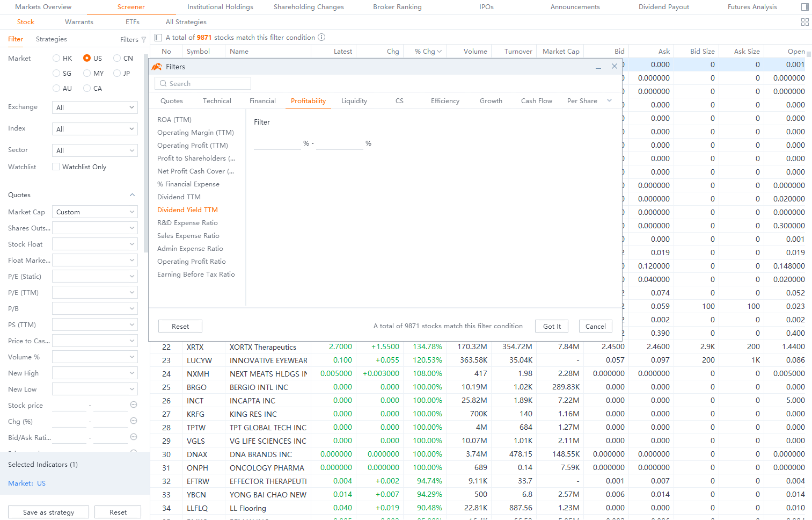812x520 pixels.
Task: Select the CN market radio button
Action: (x=117, y=58)
